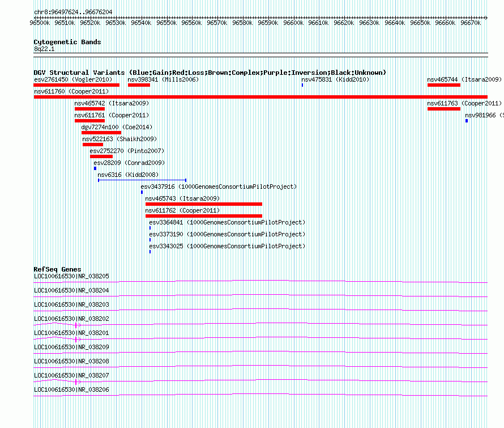504x428 pixels.
Task: Select the esv2752270 red loss bar
Action: [101, 156]
